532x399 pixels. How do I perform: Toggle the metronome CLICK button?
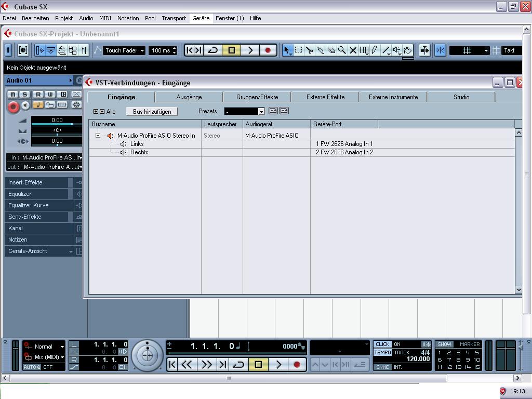click(x=382, y=344)
